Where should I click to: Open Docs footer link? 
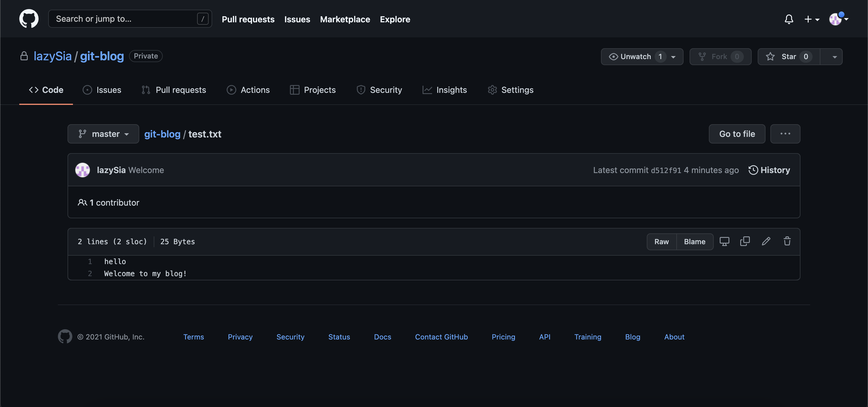coord(382,337)
